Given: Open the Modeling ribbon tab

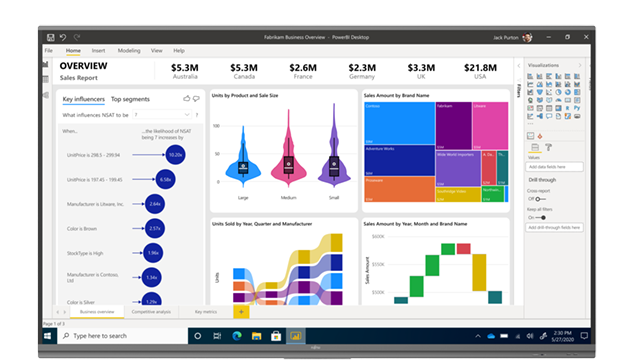Looking at the screenshot, I should [129, 51].
